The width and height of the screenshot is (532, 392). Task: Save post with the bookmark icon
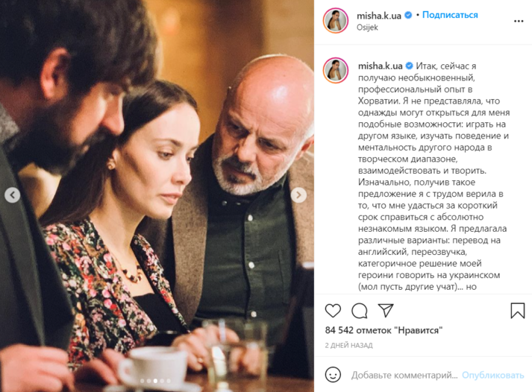click(517, 310)
